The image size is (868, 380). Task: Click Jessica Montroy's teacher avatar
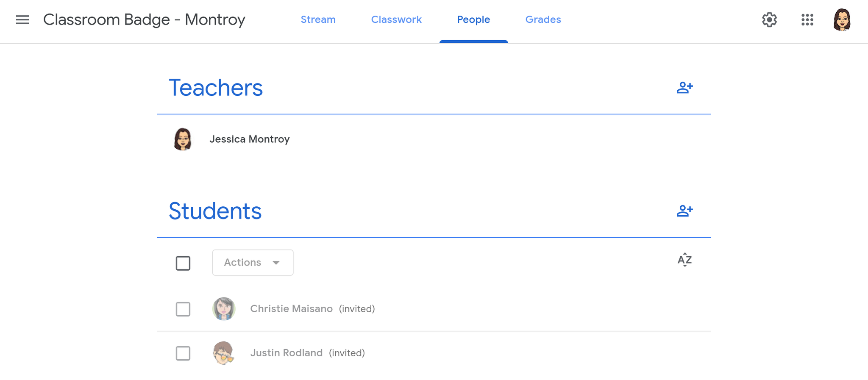(x=183, y=139)
